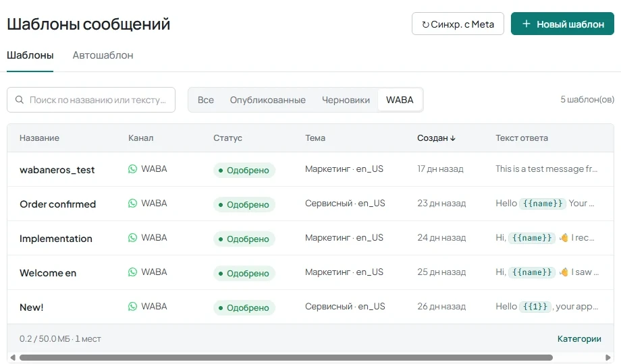The image size is (621, 364).
Task: Select the WABA filter
Action: (400, 100)
